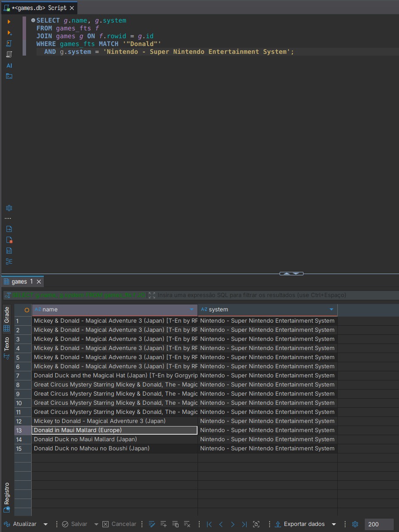Click the error log icon with red badge
The image size is (399, 532).
[9, 240]
